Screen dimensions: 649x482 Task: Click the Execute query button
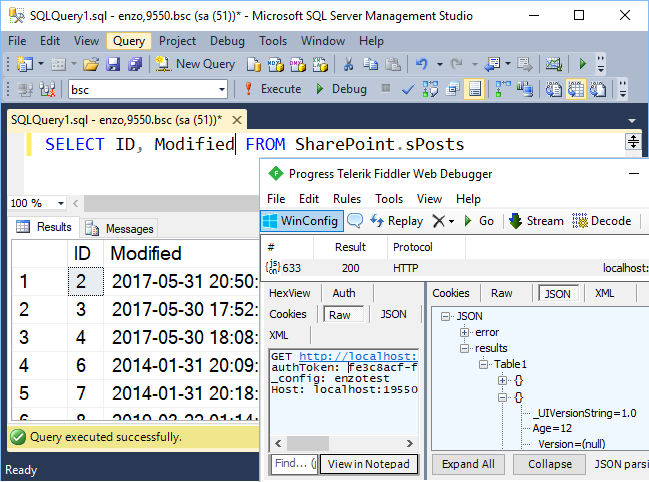(271, 89)
